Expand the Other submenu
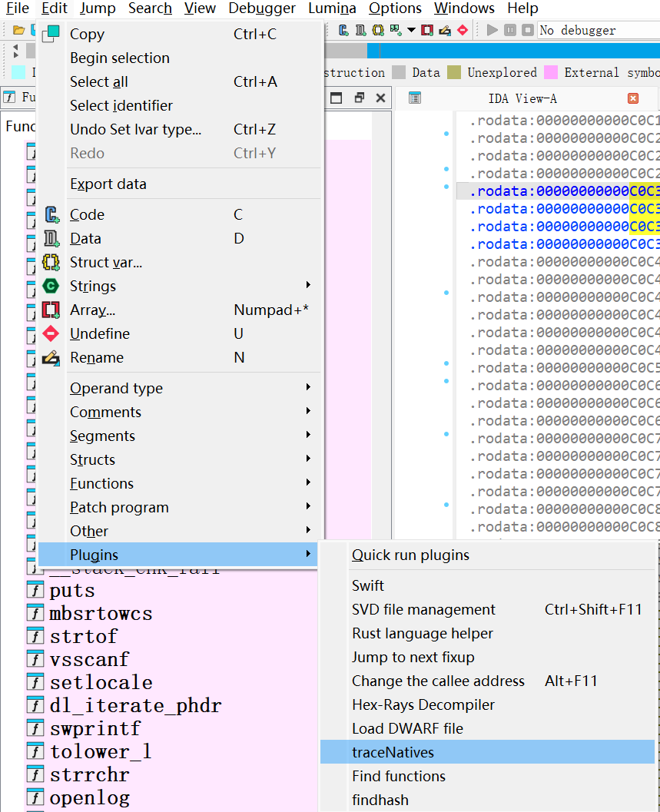Viewport: 660px width, 812px height. [x=181, y=531]
